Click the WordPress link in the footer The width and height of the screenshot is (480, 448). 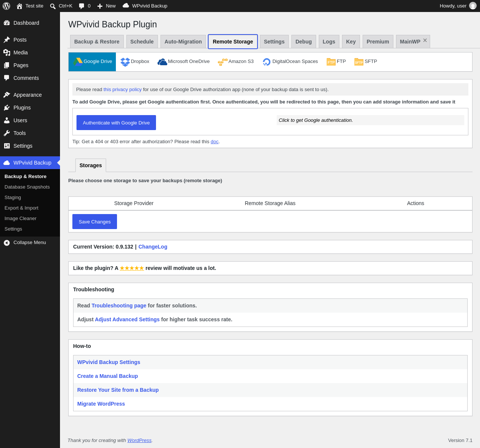[x=139, y=441]
